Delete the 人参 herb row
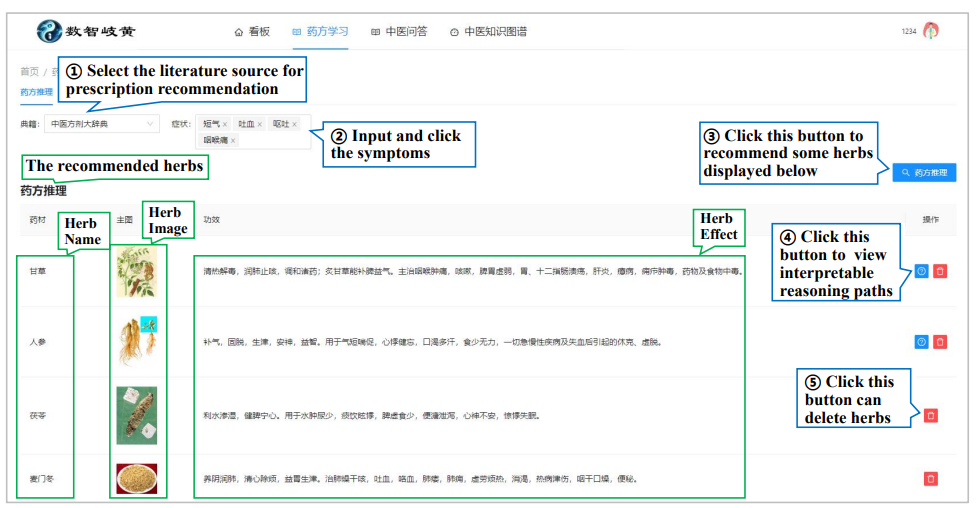Screen dimensions: 976x508 [940, 342]
